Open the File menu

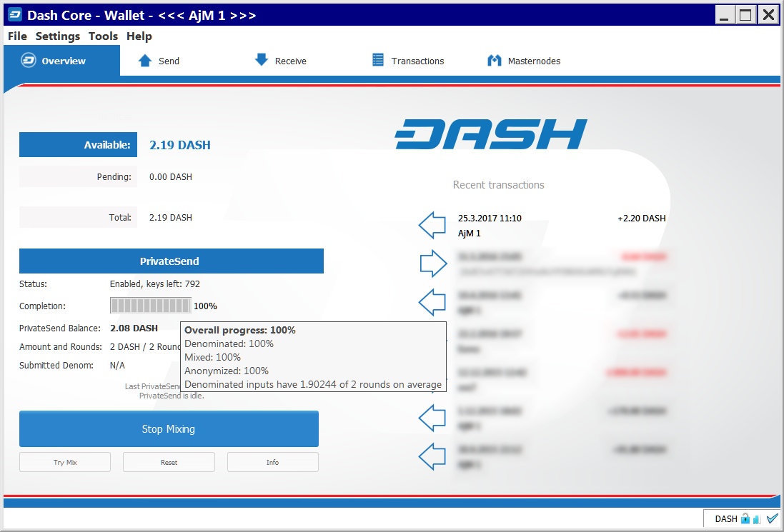(17, 36)
